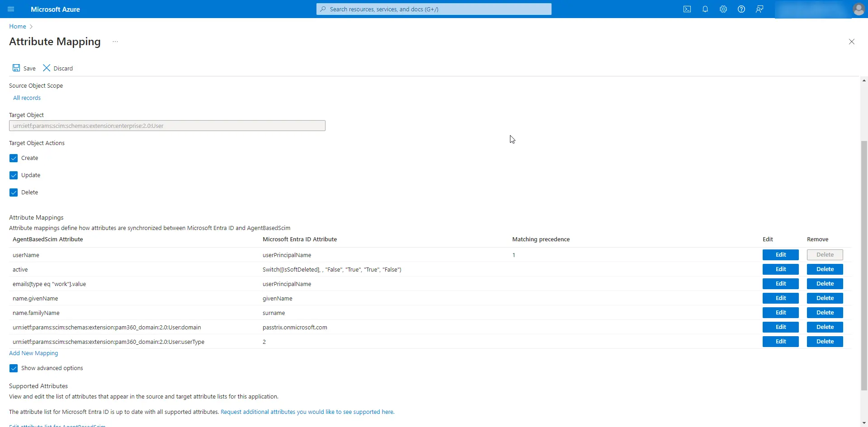
Task: Go to Home breadcrumb
Action: pos(18,26)
